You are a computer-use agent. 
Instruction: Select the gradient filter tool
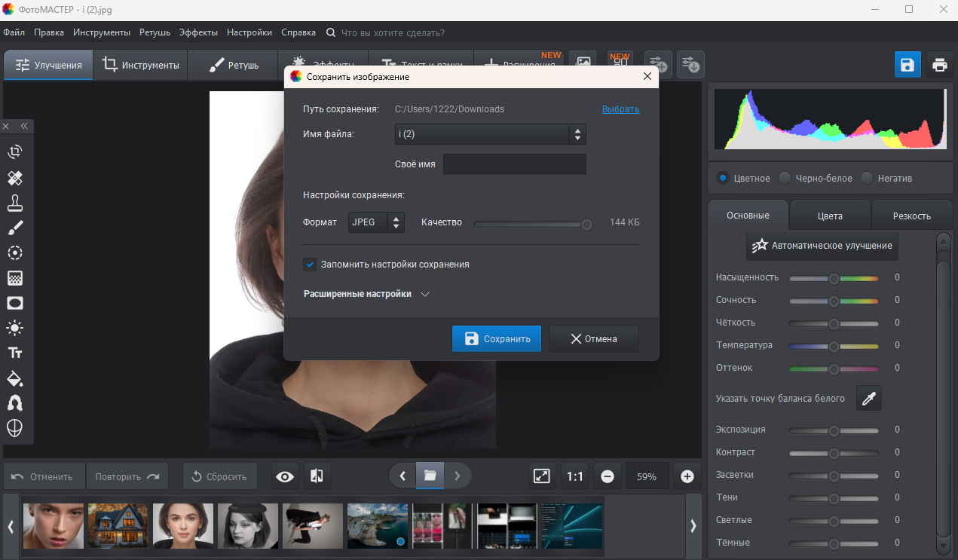[15, 278]
